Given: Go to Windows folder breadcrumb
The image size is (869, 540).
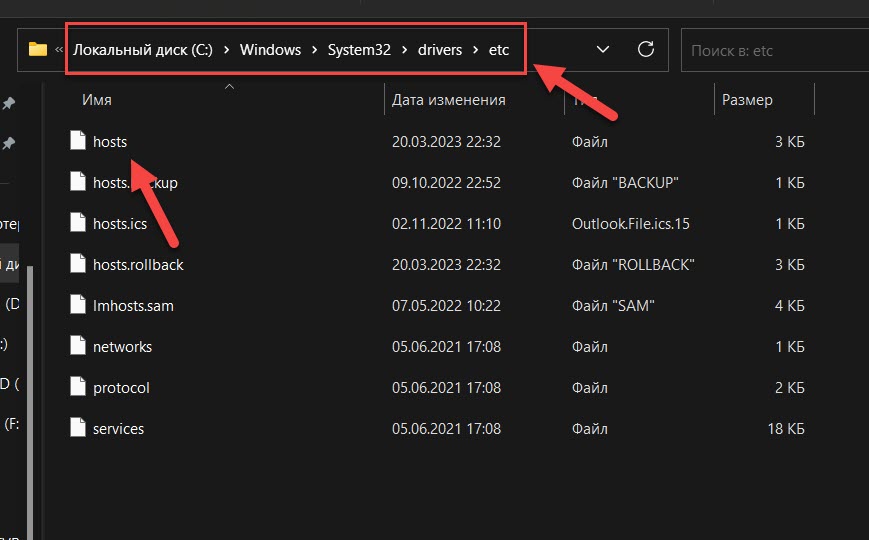Looking at the screenshot, I should [x=270, y=50].
